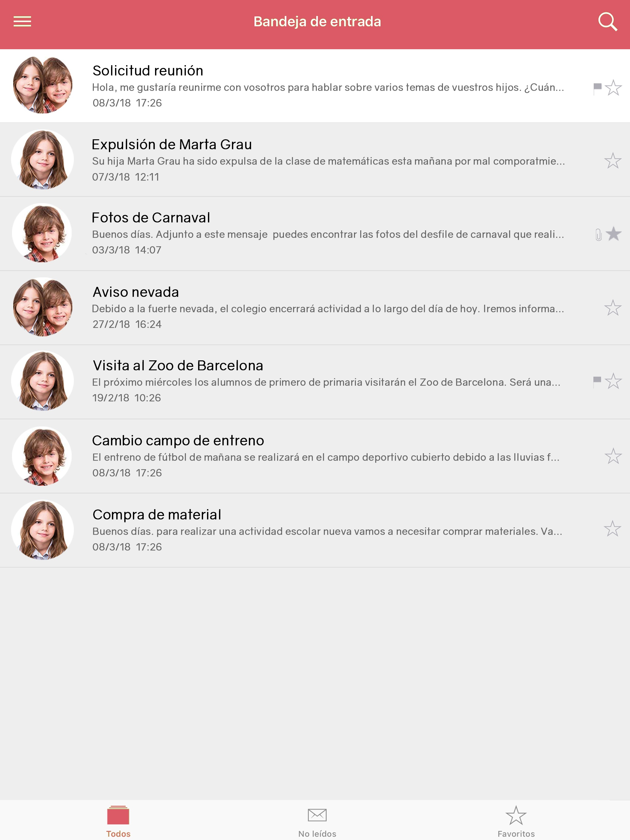
Task: Tap avatar on Solicitud reunión message
Action: 42,85
